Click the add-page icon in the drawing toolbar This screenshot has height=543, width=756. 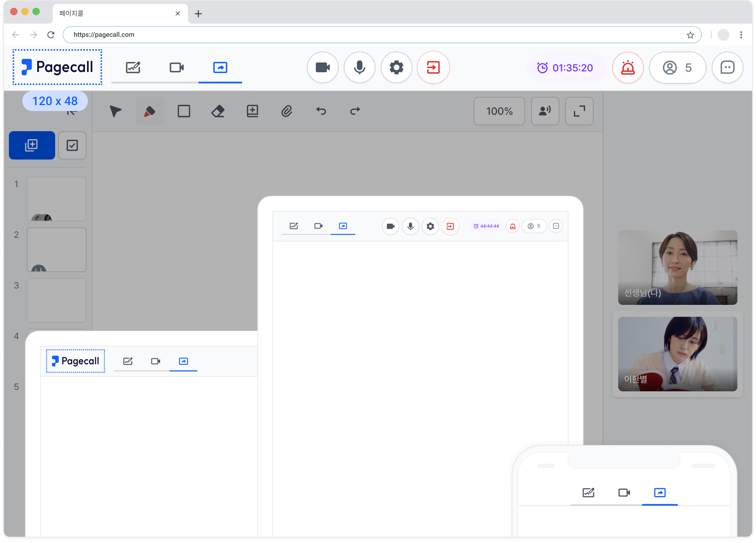pyautogui.click(x=252, y=111)
